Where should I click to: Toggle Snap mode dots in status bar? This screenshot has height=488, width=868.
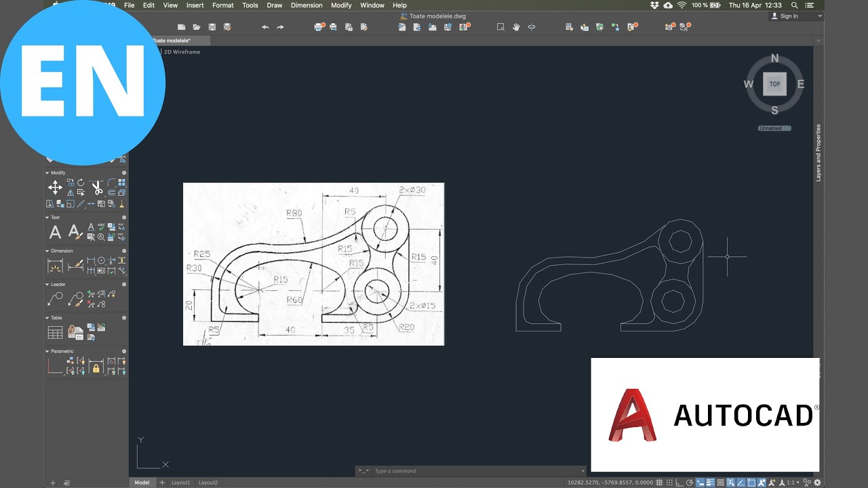point(669,483)
